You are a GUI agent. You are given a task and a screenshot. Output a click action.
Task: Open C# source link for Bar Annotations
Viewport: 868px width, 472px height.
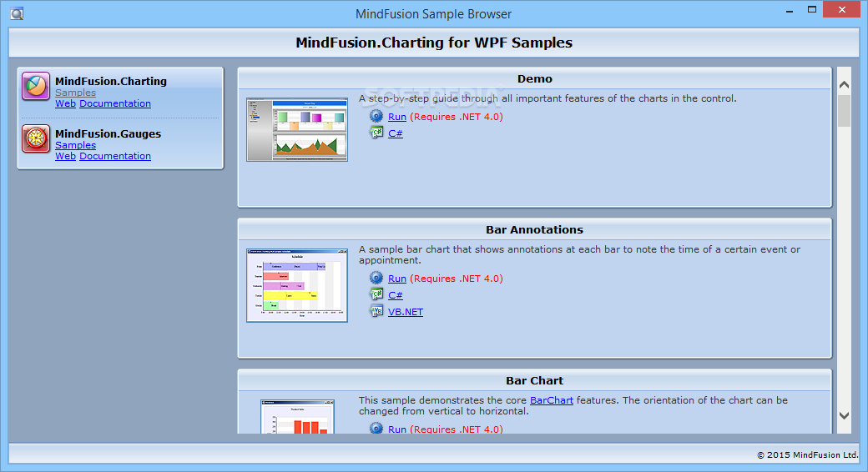pyautogui.click(x=396, y=295)
